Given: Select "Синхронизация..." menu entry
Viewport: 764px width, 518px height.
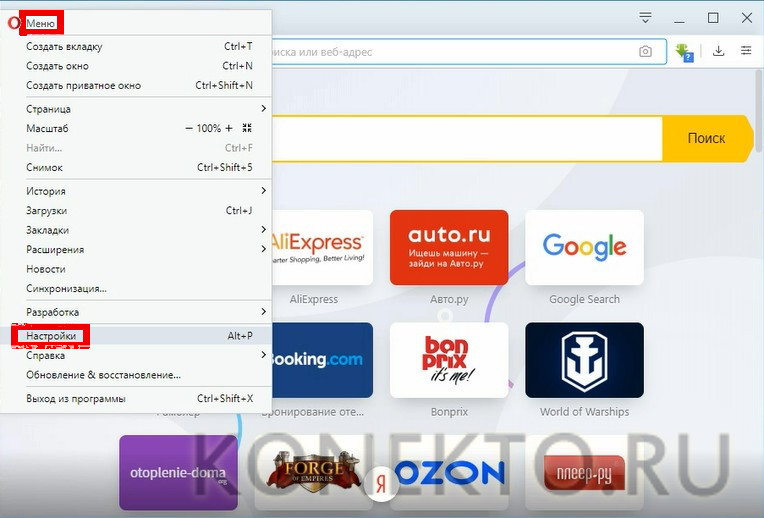Looking at the screenshot, I should click(x=136, y=288).
